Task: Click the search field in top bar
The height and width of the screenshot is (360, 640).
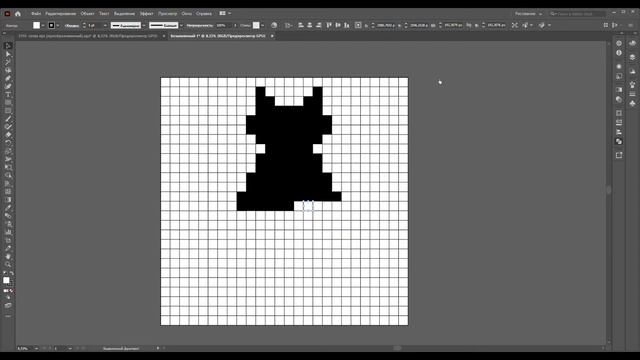Action: (x=578, y=13)
